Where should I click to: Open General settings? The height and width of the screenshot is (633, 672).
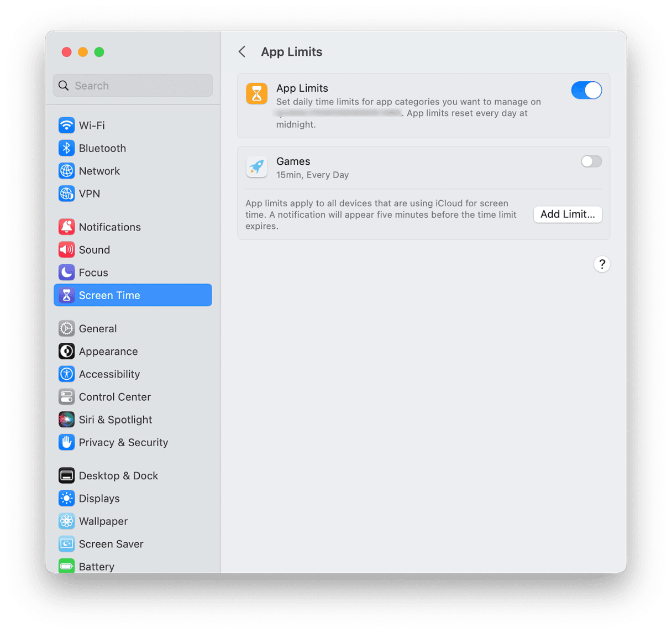pos(133,328)
